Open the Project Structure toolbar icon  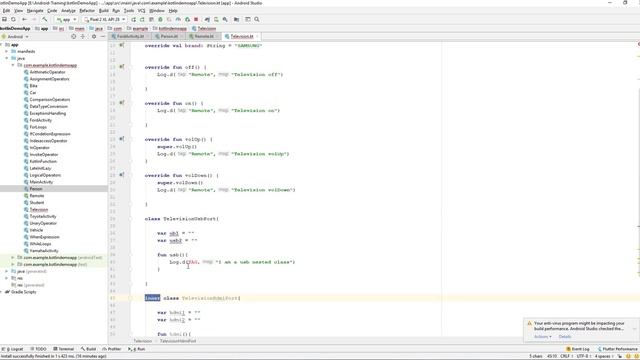click(236, 19)
